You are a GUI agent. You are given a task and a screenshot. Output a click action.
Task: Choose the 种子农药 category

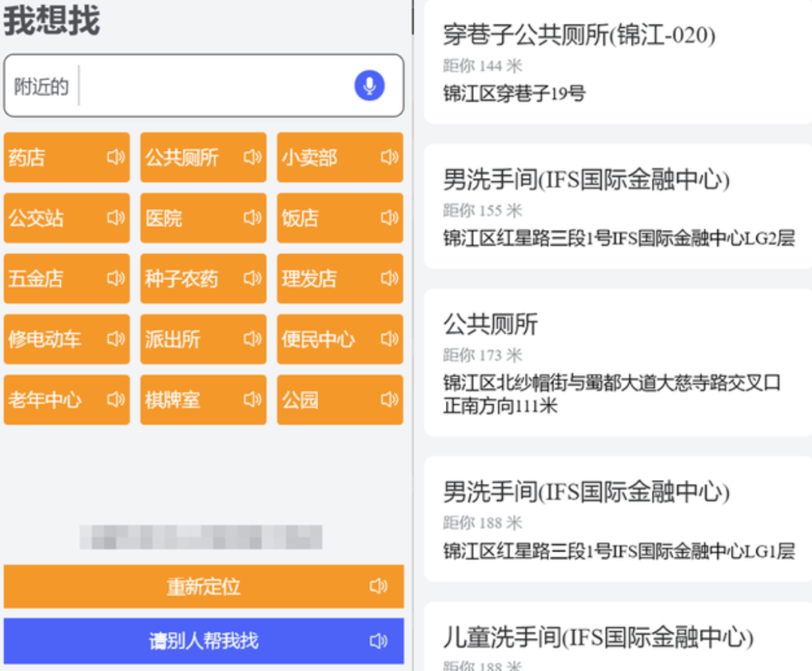pyautogui.click(x=189, y=279)
